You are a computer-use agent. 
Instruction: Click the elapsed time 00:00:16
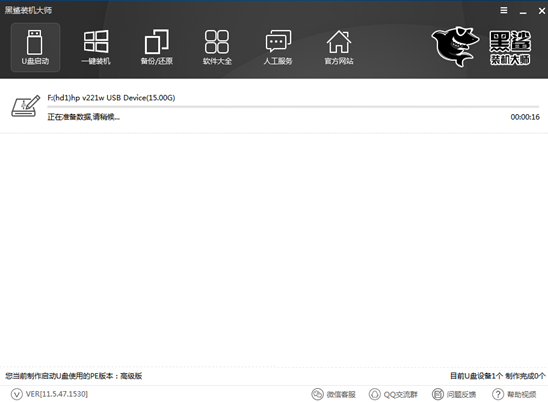click(525, 117)
